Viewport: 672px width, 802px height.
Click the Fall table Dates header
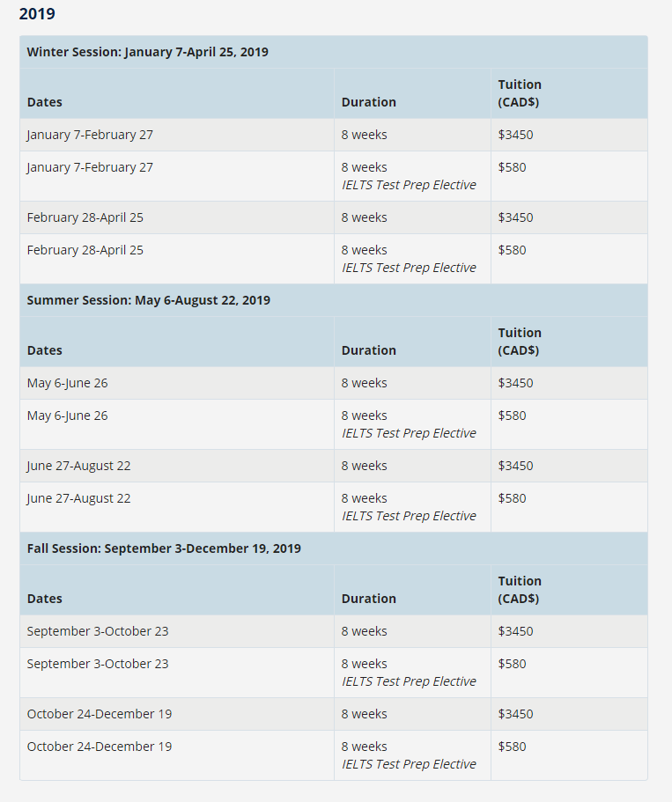click(45, 599)
